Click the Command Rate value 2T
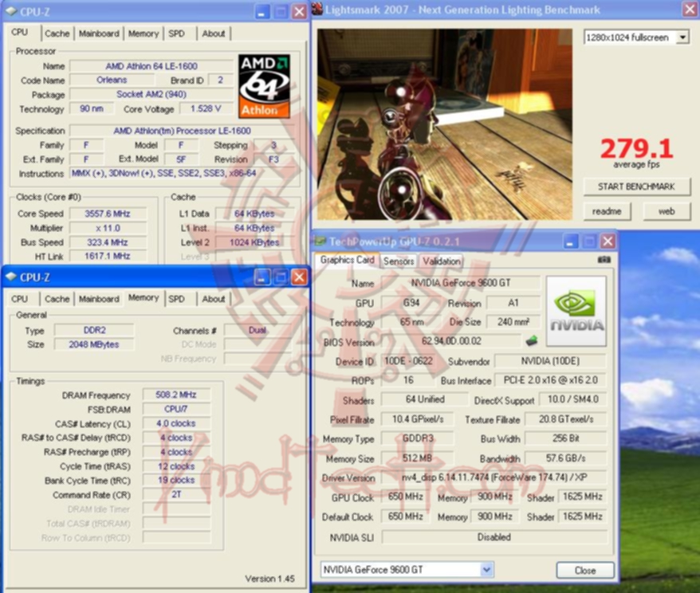 [x=176, y=494]
